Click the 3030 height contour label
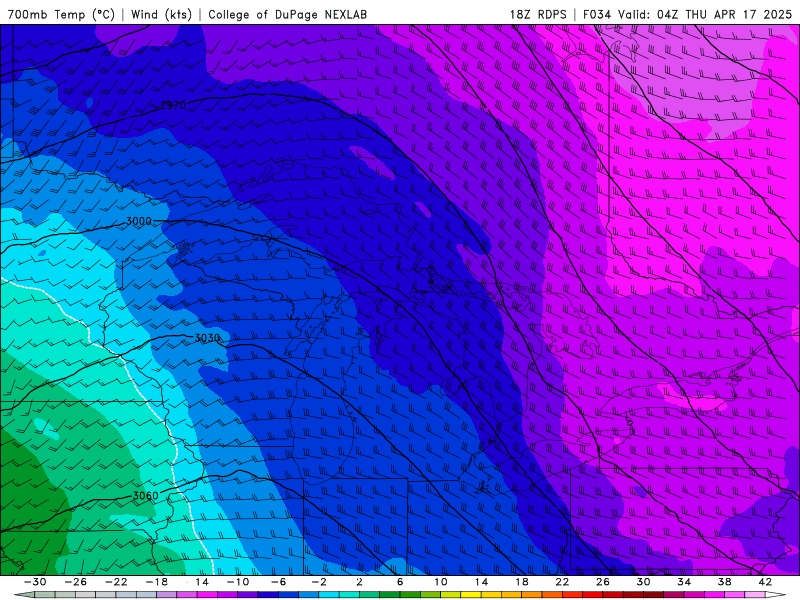The height and width of the screenshot is (600, 800). pyautogui.click(x=207, y=338)
